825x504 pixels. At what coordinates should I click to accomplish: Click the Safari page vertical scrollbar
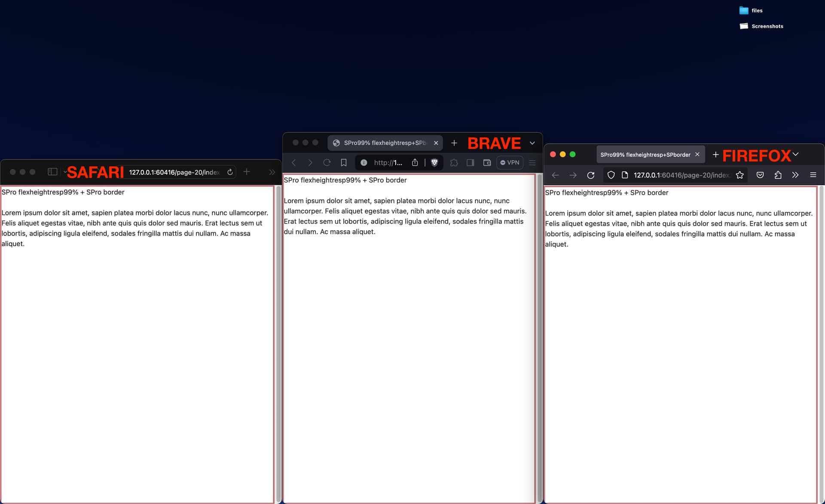pyautogui.click(x=278, y=344)
